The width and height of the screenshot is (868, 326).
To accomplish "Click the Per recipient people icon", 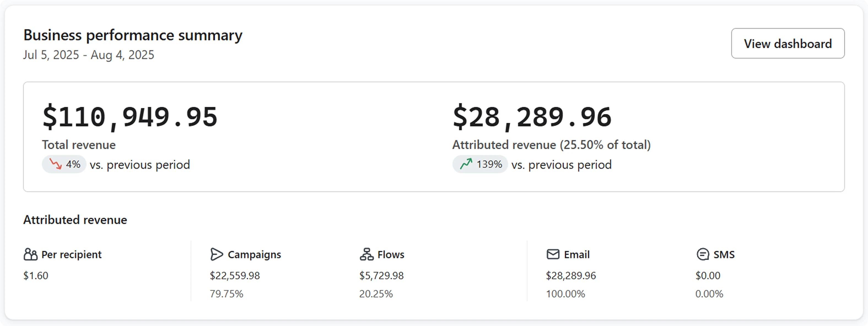I will point(30,254).
